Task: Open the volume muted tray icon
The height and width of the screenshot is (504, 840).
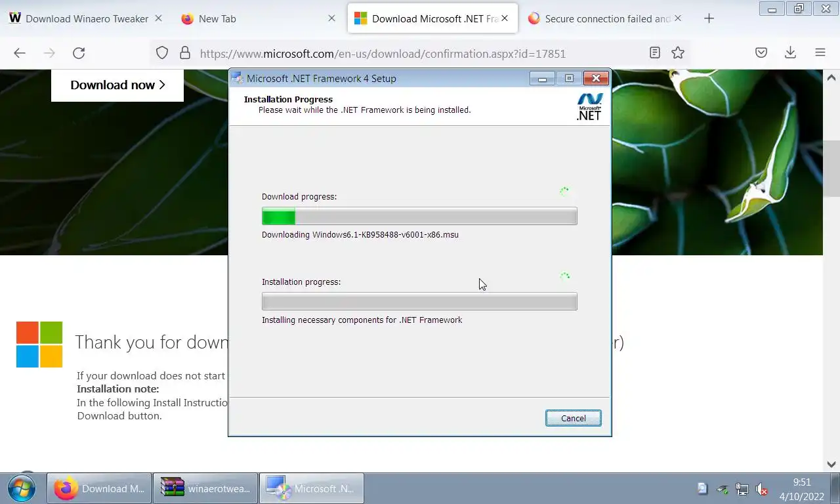Action: (x=762, y=489)
